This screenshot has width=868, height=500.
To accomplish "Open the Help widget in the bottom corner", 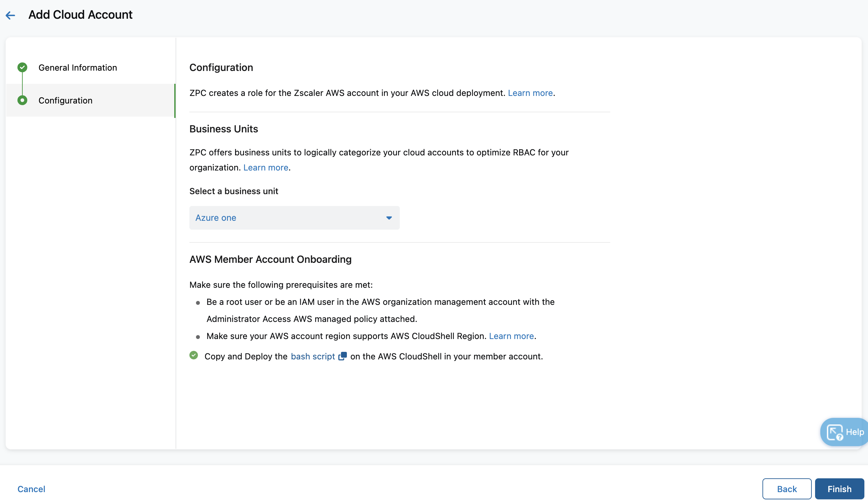I will click(844, 432).
